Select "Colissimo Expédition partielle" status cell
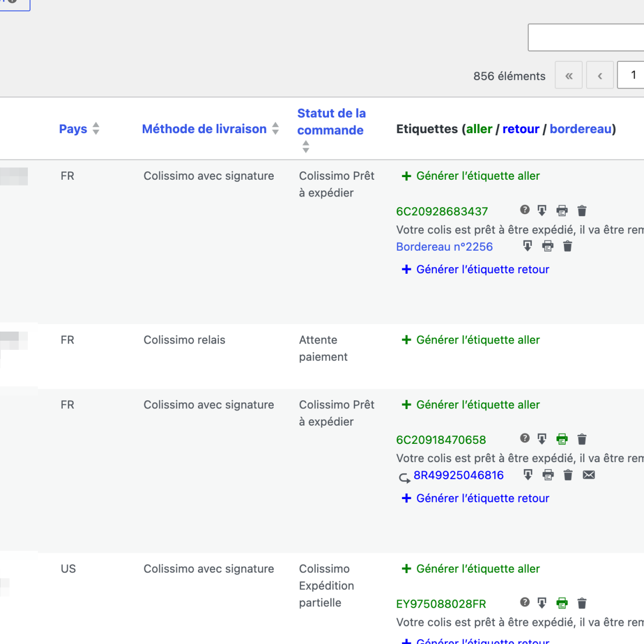The image size is (644, 644). [x=326, y=586]
